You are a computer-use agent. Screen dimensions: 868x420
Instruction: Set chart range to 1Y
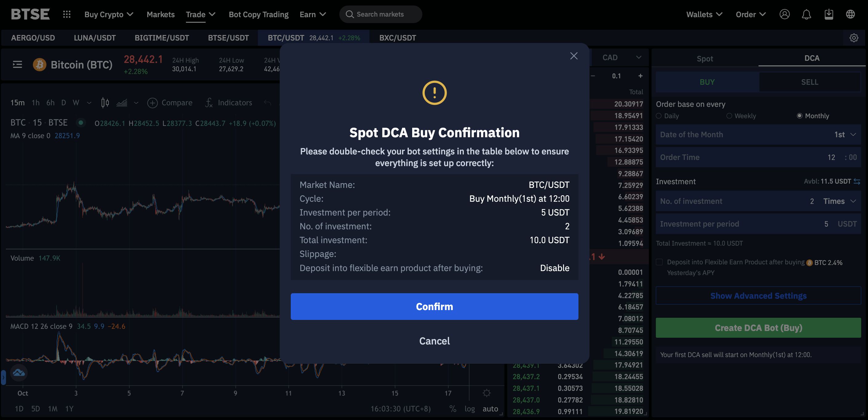(x=69, y=409)
